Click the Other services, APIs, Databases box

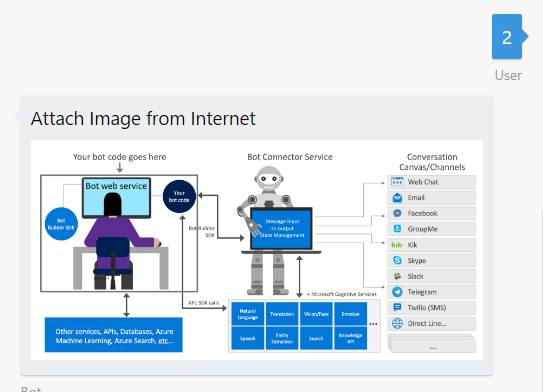click(x=114, y=335)
